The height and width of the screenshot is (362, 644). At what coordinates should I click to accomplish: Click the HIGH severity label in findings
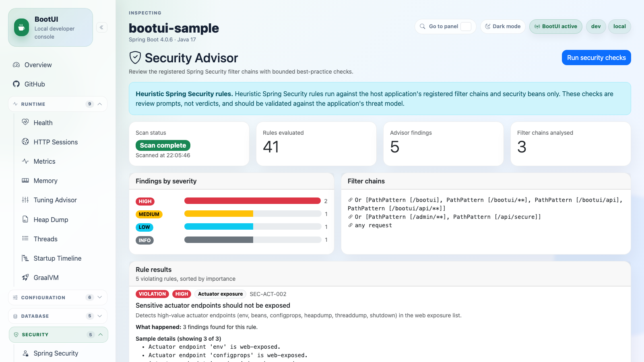[x=145, y=202]
